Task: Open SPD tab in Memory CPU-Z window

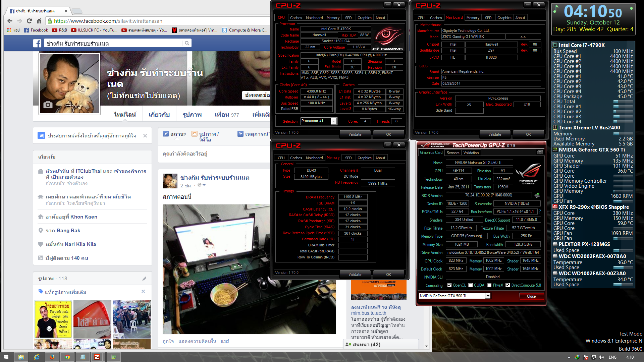Action: tap(348, 158)
